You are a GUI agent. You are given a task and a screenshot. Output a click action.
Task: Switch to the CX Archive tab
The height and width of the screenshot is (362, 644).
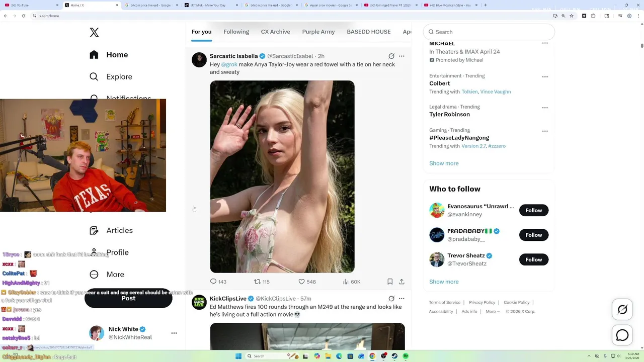(276, 32)
